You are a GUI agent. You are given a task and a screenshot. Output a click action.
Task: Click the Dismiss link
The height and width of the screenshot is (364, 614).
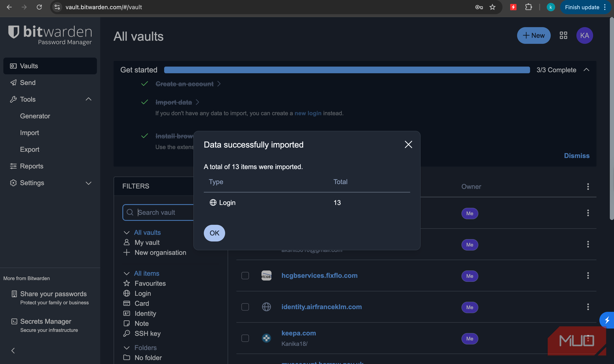576,156
